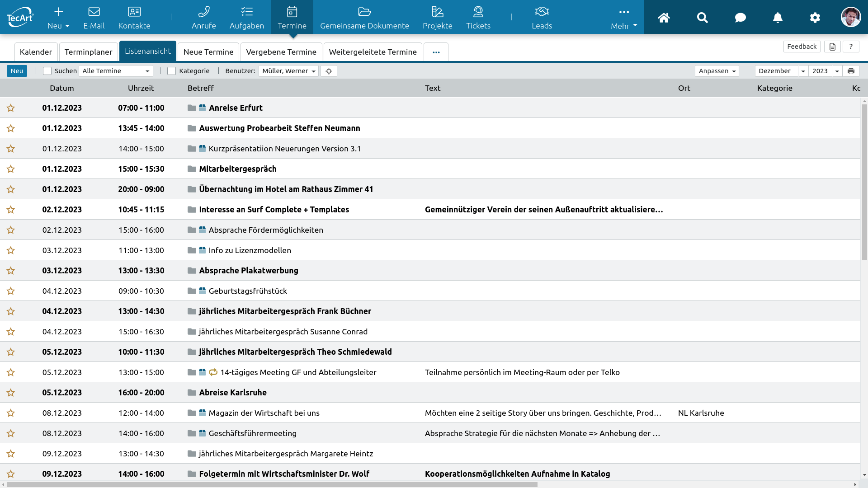The width and height of the screenshot is (868, 488).
Task: Open the notifications bell
Action: (778, 18)
